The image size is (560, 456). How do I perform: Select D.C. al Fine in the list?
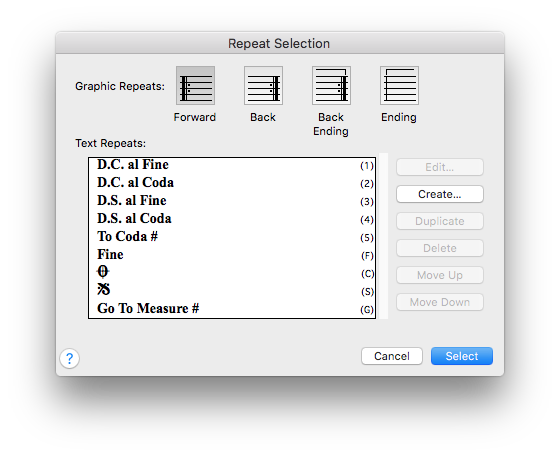[x=232, y=165]
